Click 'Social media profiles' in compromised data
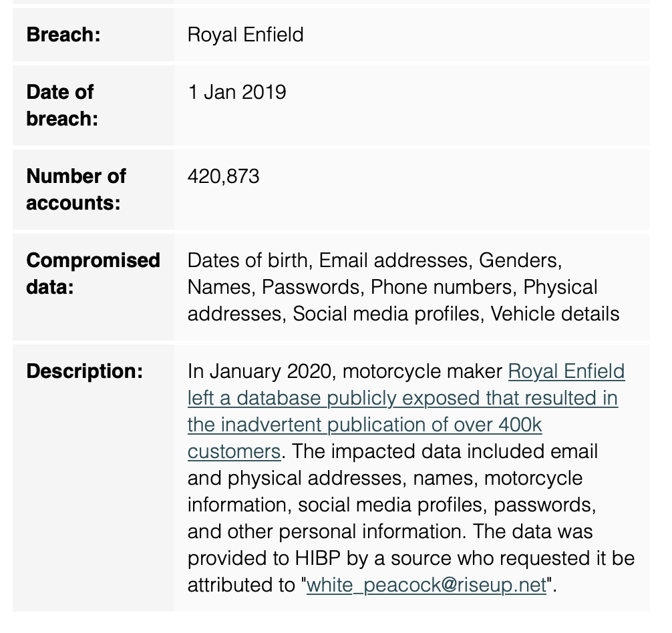Image resolution: width=672 pixels, height=633 pixels. [385, 314]
